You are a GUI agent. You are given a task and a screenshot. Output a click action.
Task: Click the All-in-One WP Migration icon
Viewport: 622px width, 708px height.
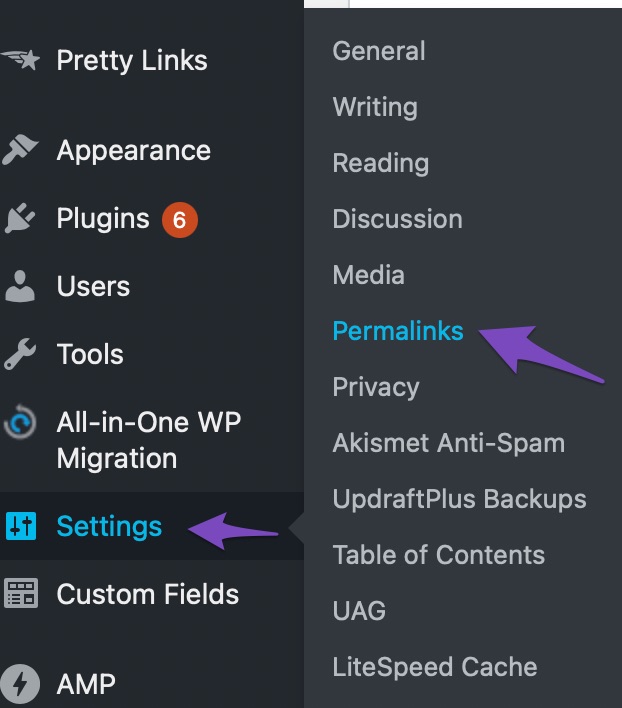pos(20,422)
